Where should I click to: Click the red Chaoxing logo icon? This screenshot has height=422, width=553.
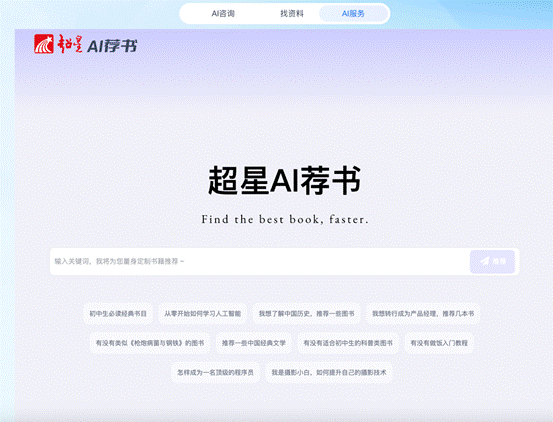[44, 44]
